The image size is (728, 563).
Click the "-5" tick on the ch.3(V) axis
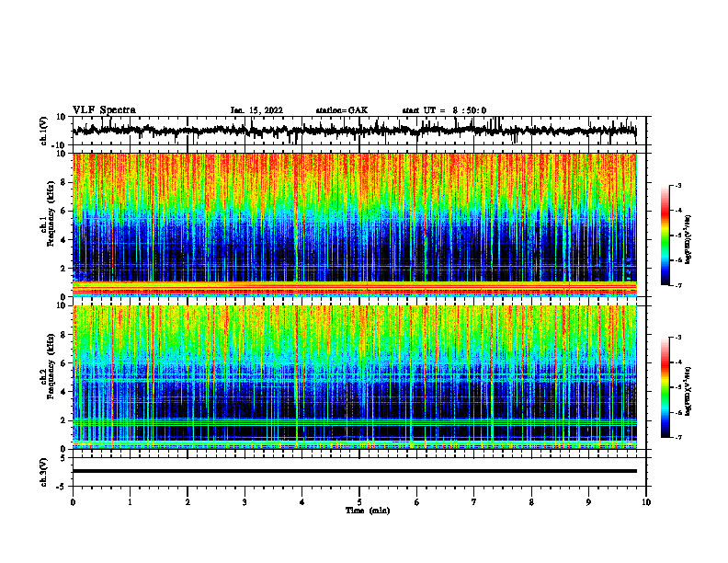pos(63,487)
